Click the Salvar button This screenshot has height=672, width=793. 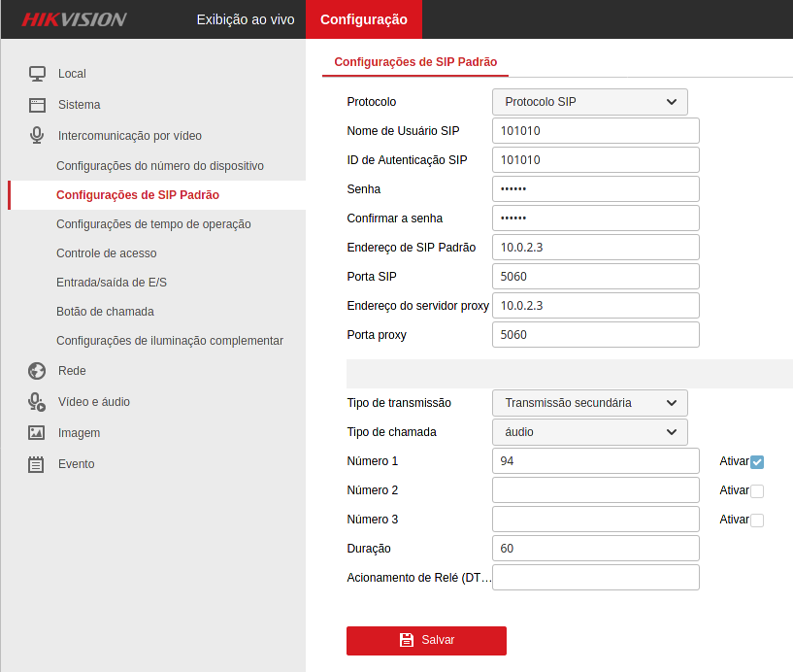click(x=426, y=641)
